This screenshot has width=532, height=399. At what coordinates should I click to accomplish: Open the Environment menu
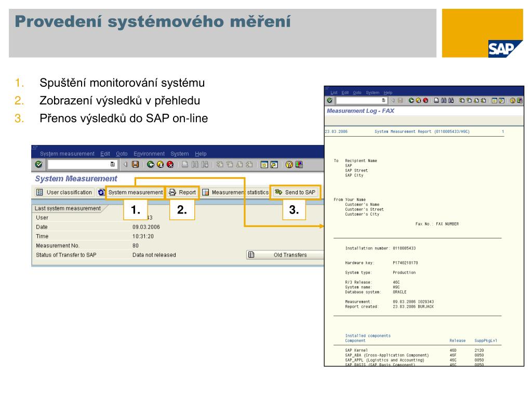coord(149,154)
